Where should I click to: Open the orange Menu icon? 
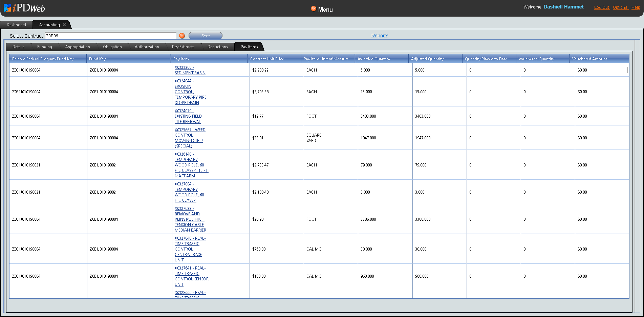point(314,9)
